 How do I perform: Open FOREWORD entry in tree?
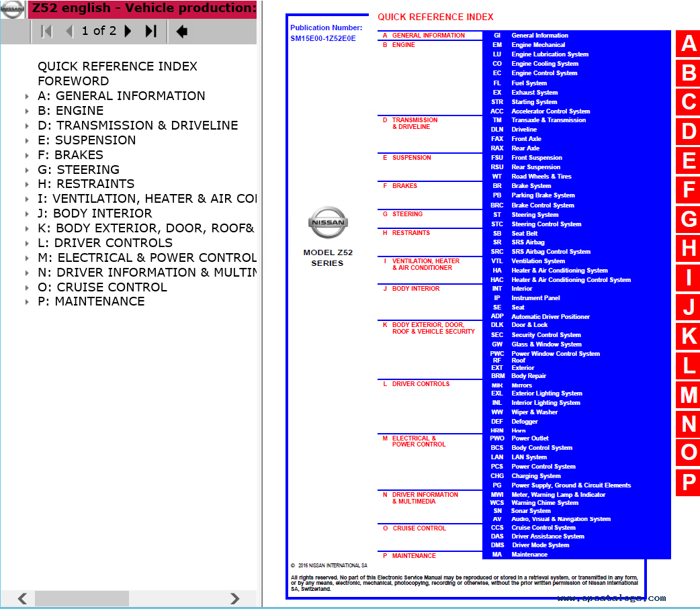73,81
